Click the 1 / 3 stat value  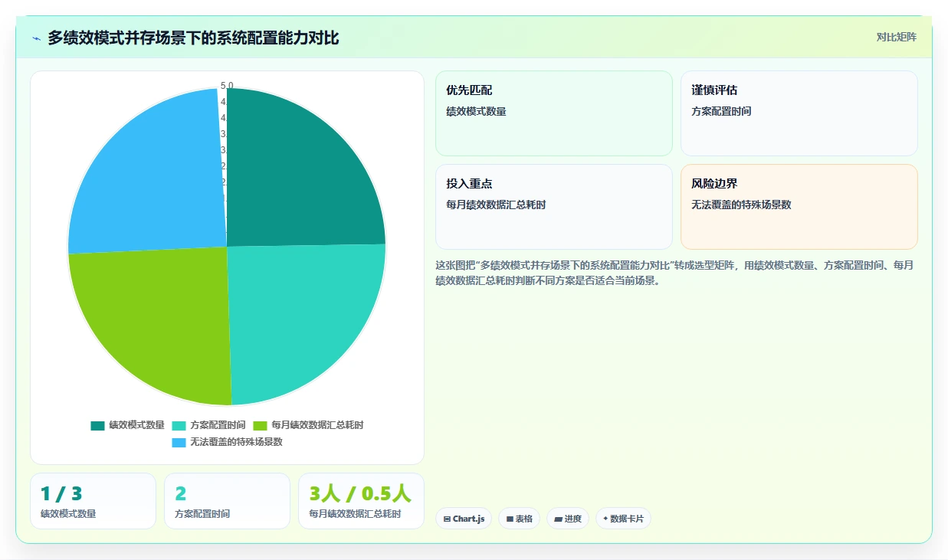pyautogui.click(x=61, y=493)
